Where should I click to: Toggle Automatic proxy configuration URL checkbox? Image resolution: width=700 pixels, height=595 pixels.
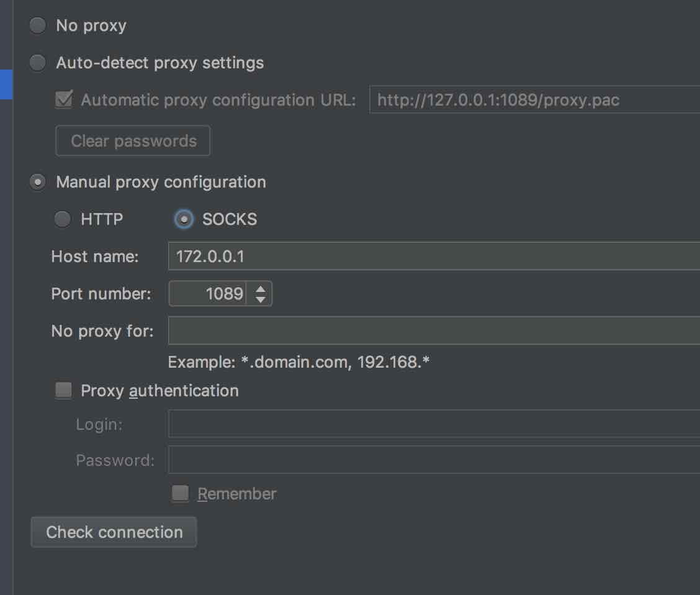(x=64, y=99)
